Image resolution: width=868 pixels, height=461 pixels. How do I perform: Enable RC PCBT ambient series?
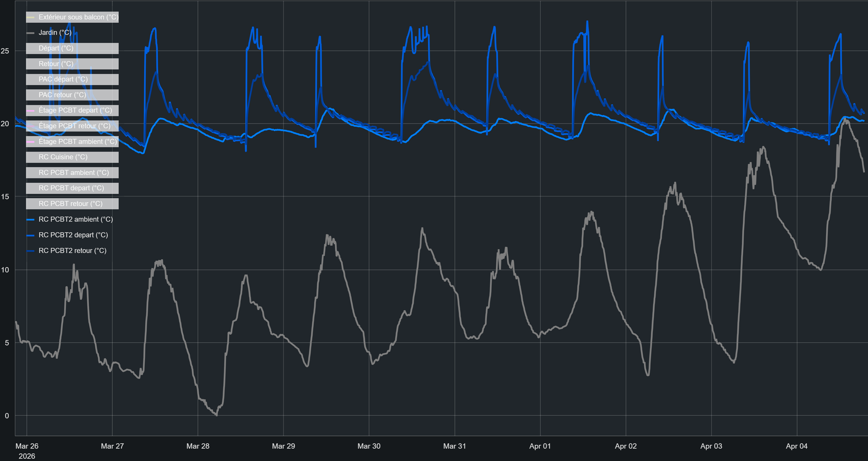pos(74,173)
